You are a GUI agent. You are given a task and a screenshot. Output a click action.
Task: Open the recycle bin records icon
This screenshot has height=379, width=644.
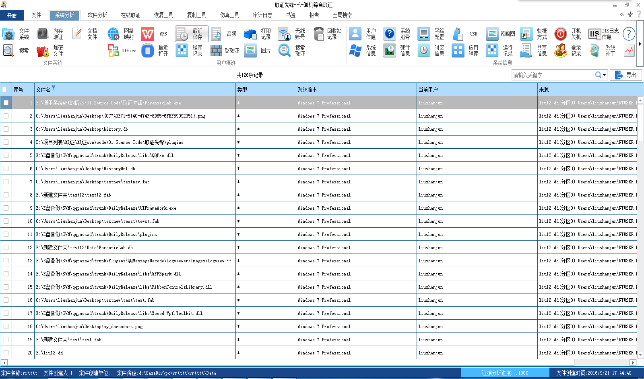pos(319,34)
